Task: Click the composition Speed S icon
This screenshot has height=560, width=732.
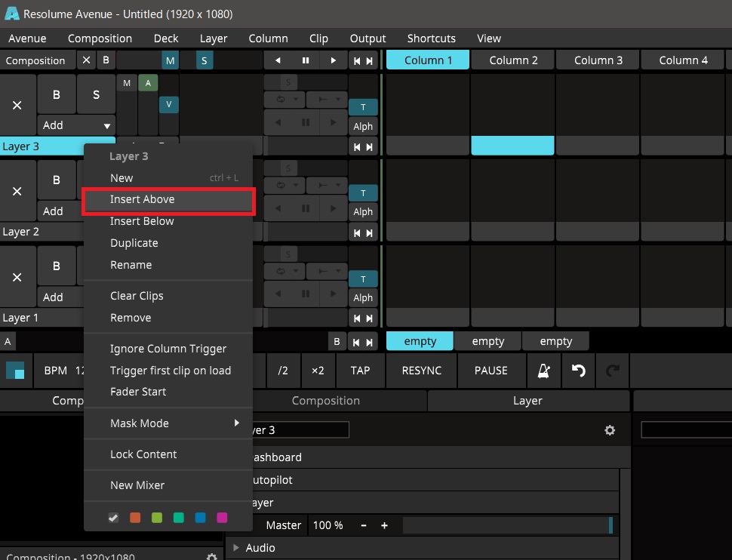Action: 204,60
